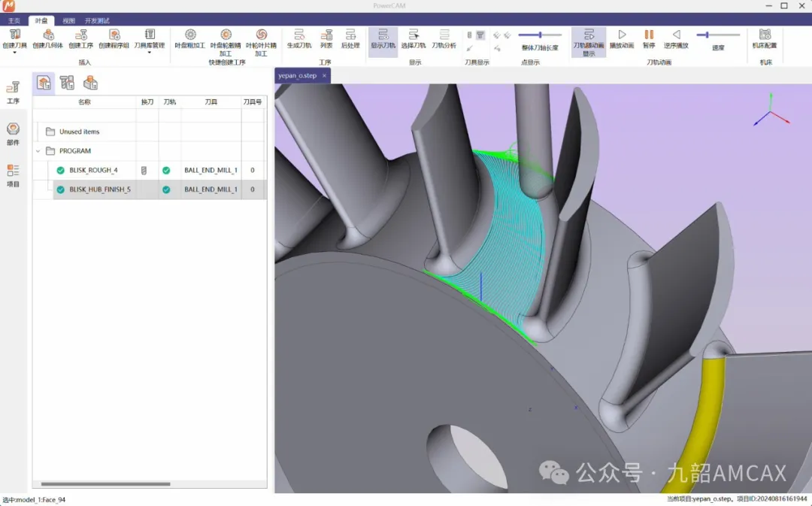
Task: Pause animation with 暂停 button
Action: [649, 35]
